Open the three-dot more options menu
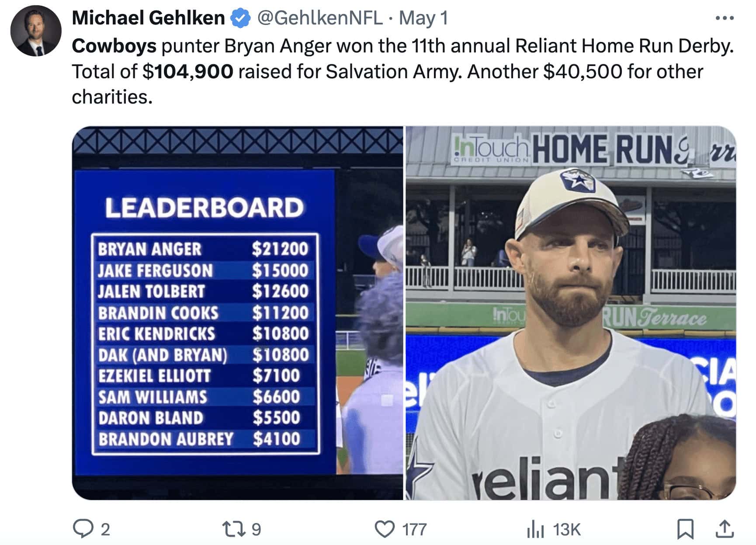Viewport: 756px width, 545px height. 724,18
